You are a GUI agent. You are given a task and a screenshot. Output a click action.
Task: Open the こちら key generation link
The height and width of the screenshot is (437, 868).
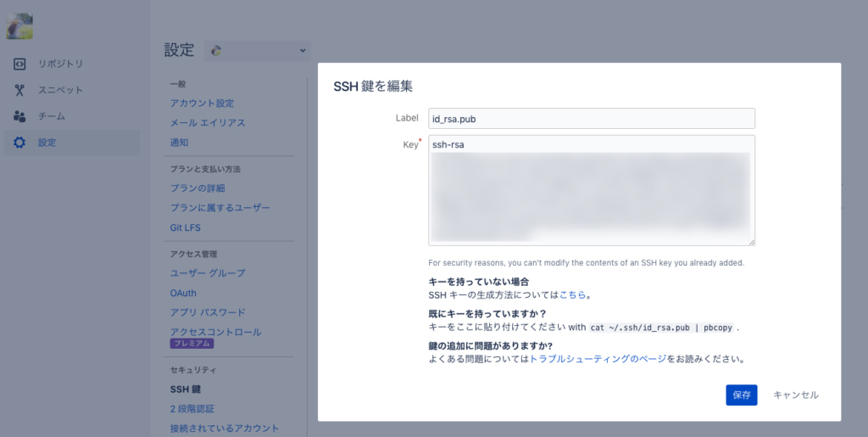572,294
